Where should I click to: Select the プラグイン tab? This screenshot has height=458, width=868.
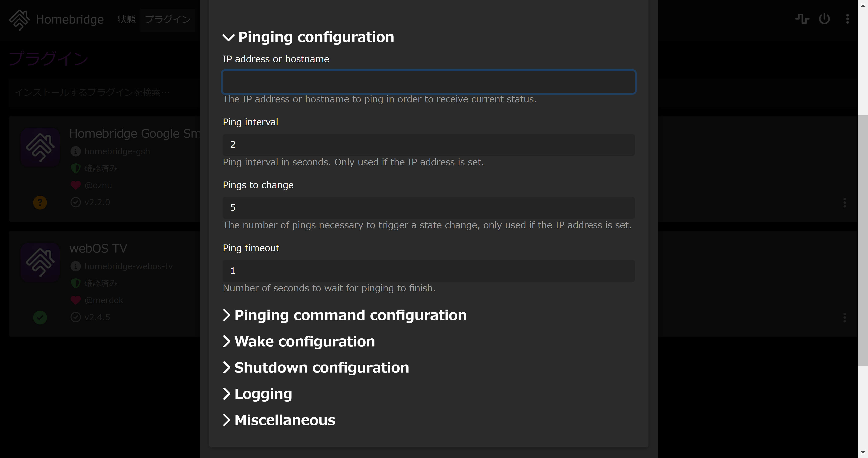pyautogui.click(x=168, y=20)
